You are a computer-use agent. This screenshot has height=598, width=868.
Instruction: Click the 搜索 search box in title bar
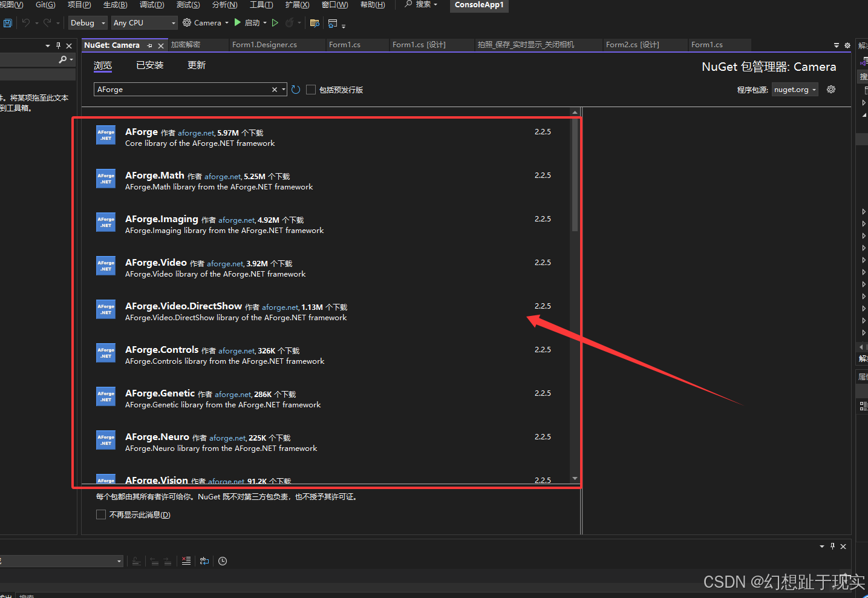point(422,5)
